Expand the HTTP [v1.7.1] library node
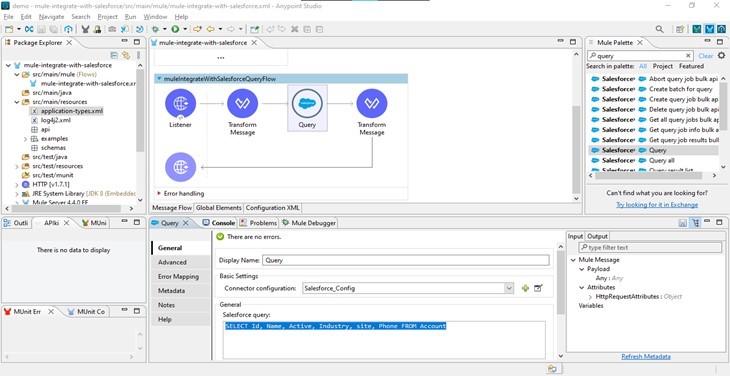This screenshot has height=376, width=730. pyautogui.click(x=17, y=184)
